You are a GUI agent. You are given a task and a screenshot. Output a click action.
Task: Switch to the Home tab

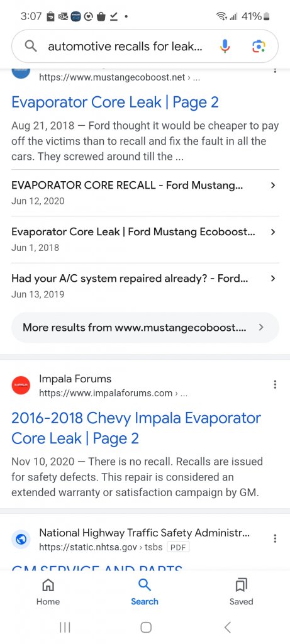click(48, 592)
